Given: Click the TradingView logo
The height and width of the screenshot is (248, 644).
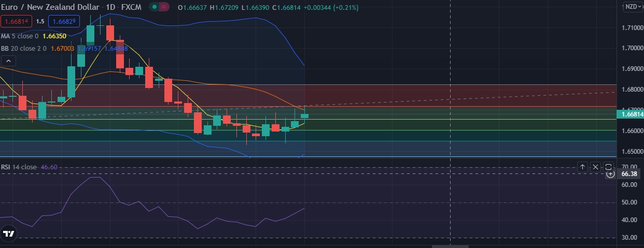Looking at the screenshot, I should pyautogui.click(x=8, y=234).
